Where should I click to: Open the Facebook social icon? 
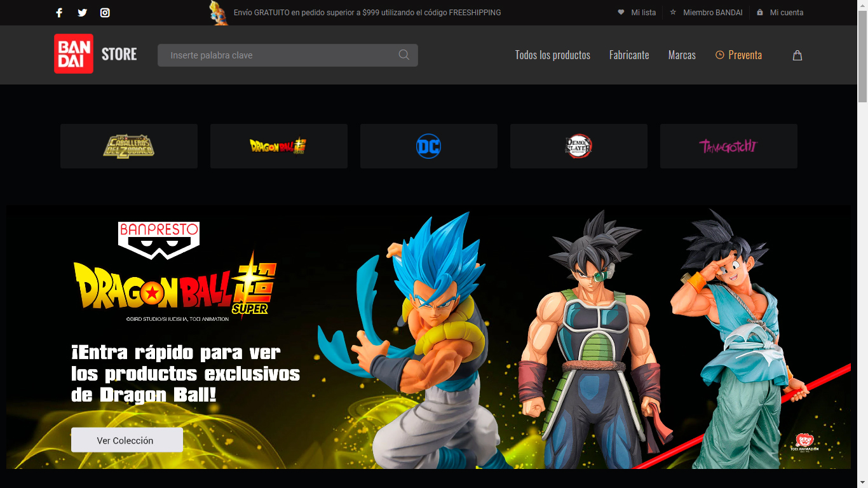click(x=59, y=13)
